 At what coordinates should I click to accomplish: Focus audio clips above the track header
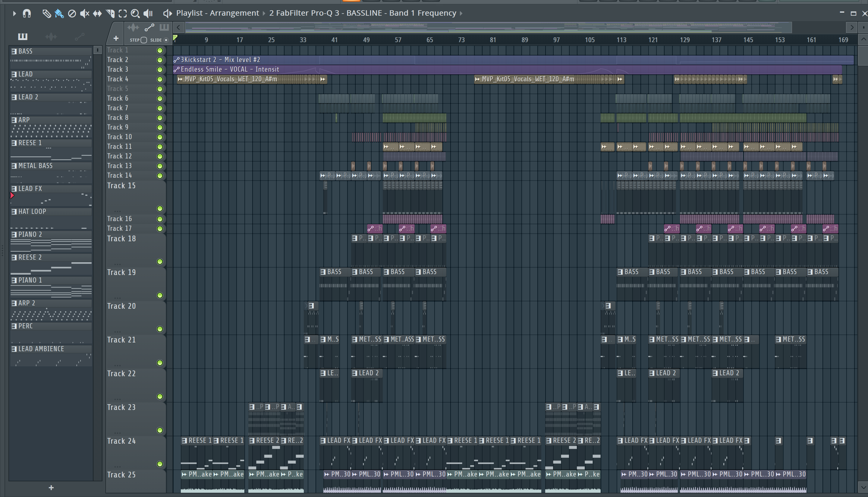click(x=133, y=28)
